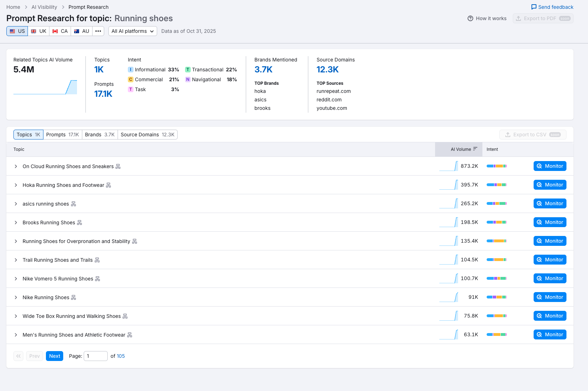This screenshot has height=391, width=588.
Task: Click the volume trend sparkline for On Cloud Running Shoes
Action: coord(449,166)
